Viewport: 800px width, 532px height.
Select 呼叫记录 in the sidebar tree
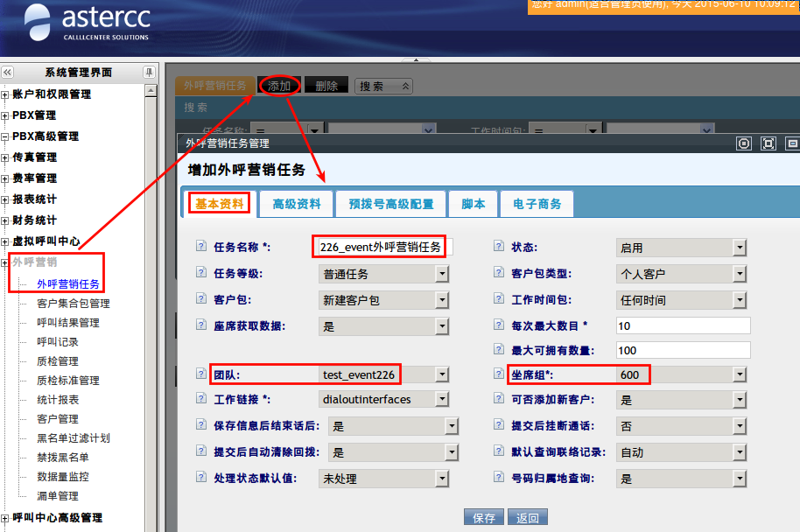(x=58, y=342)
